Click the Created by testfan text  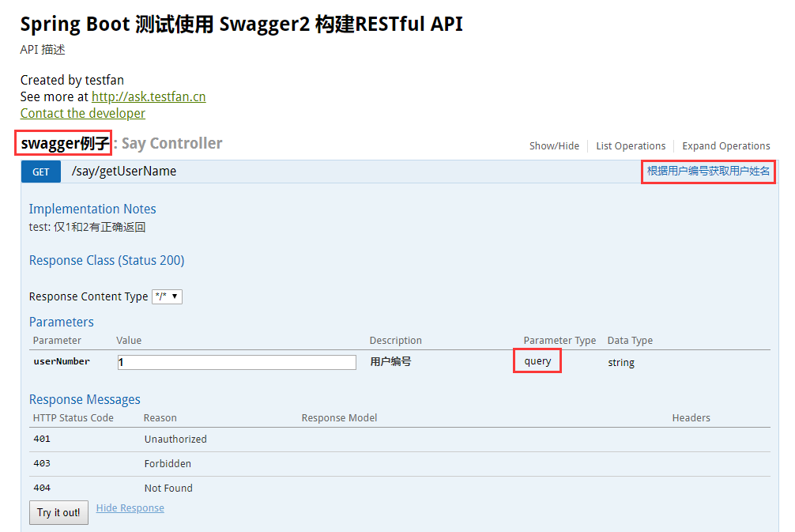click(x=72, y=80)
